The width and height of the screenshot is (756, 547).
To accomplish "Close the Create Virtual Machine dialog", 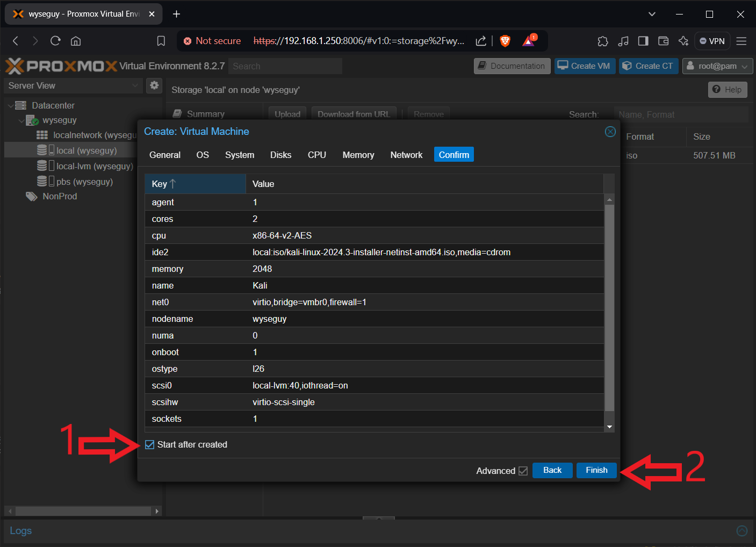I will pos(610,132).
